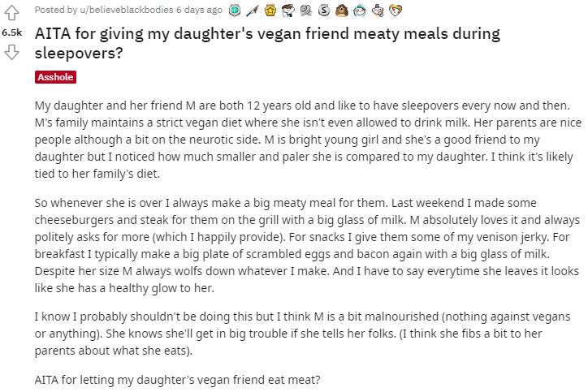Downvote the AITA post
The image size is (588, 392).
click(x=11, y=52)
